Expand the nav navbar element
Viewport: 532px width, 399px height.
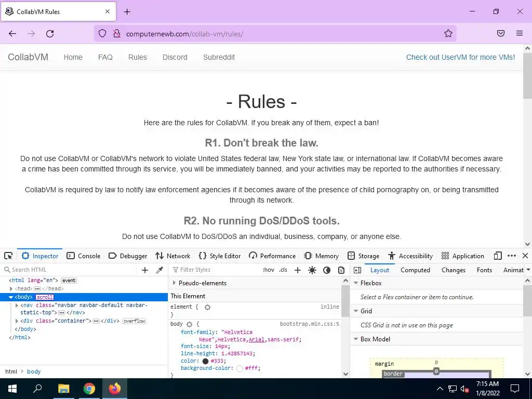[x=17, y=305]
